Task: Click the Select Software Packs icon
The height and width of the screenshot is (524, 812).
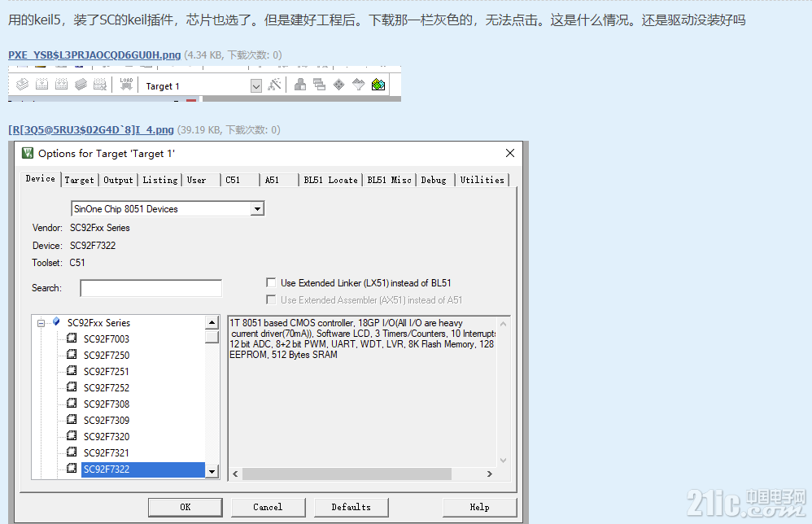Action: point(358,85)
